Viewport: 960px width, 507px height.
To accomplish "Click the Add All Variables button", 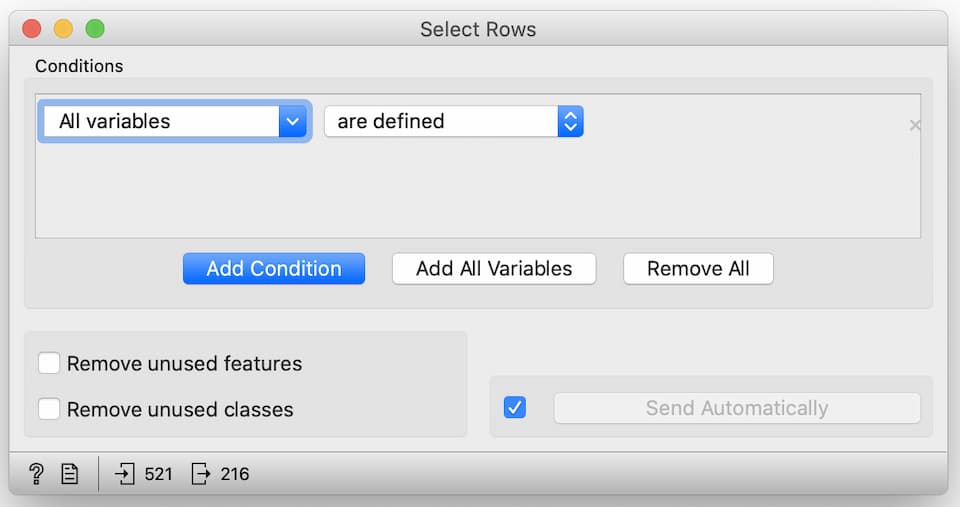I will pyautogui.click(x=494, y=269).
